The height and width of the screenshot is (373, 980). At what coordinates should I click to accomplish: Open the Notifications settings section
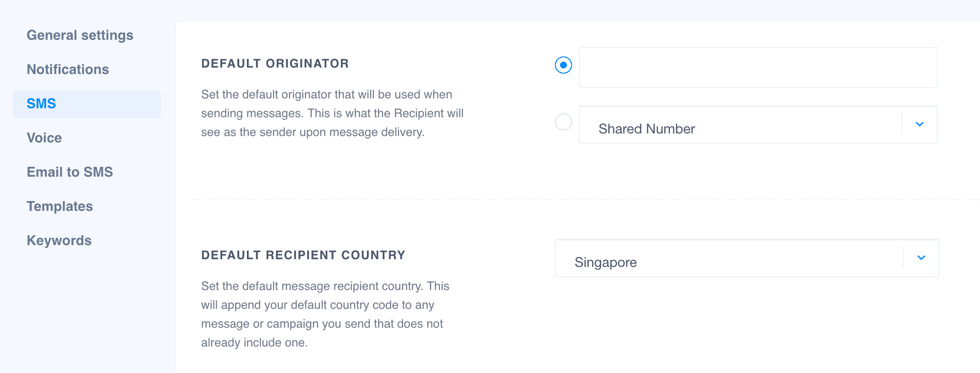click(67, 69)
